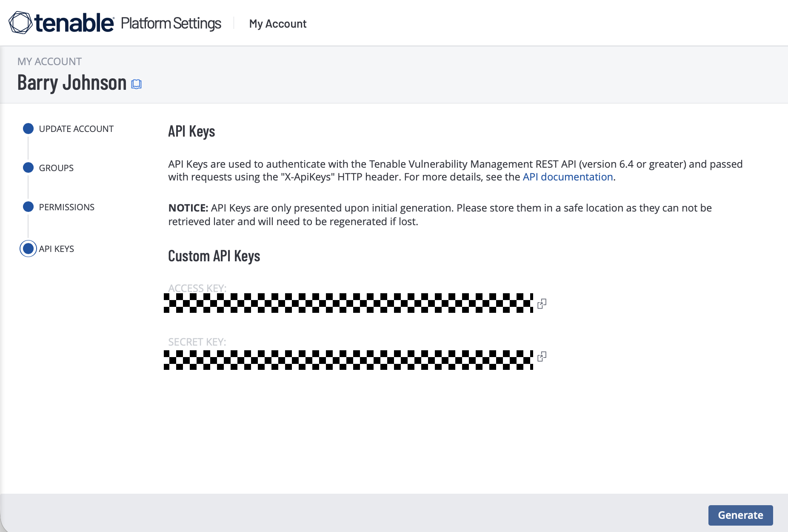Click the redacted Access Key value
788x532 pixels.
[x=348, y=303]
